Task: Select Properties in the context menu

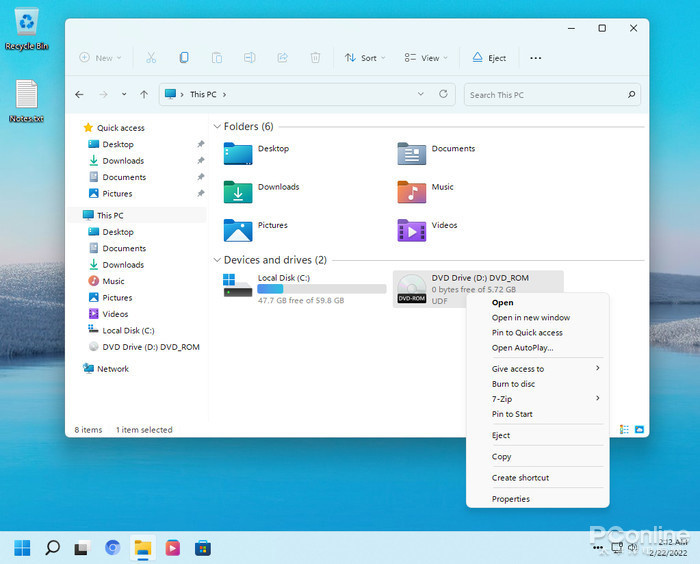Action: [x=510, y=499]
